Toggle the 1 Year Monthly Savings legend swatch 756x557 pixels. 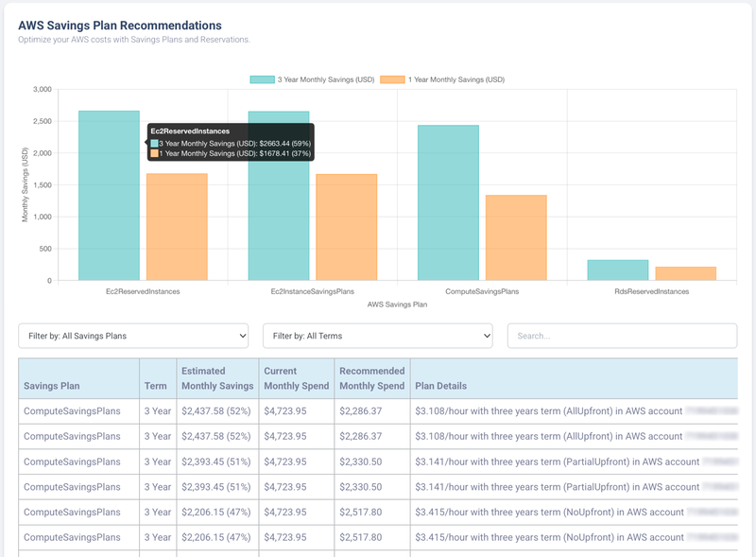[392, 79]
